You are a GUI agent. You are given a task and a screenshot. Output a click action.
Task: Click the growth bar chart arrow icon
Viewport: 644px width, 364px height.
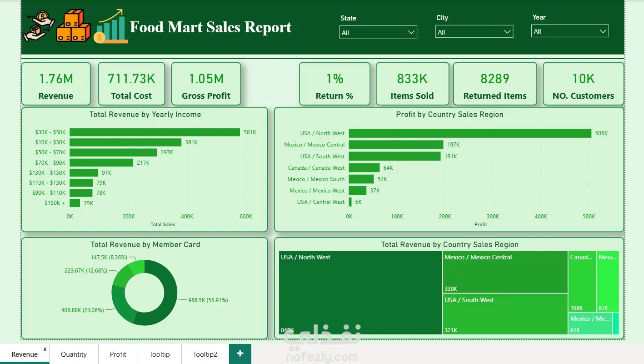pos(111,26)
